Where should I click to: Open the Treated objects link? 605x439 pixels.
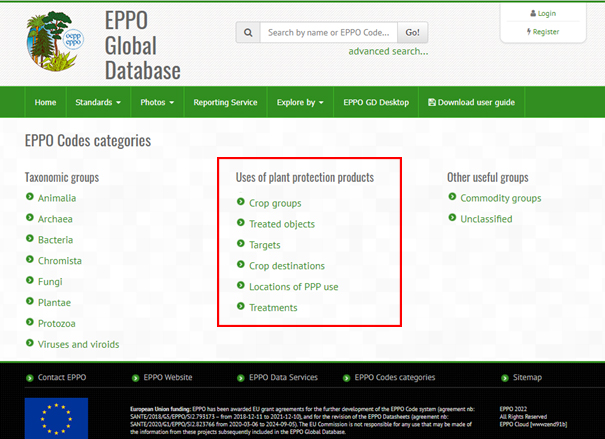pos(282,224)
